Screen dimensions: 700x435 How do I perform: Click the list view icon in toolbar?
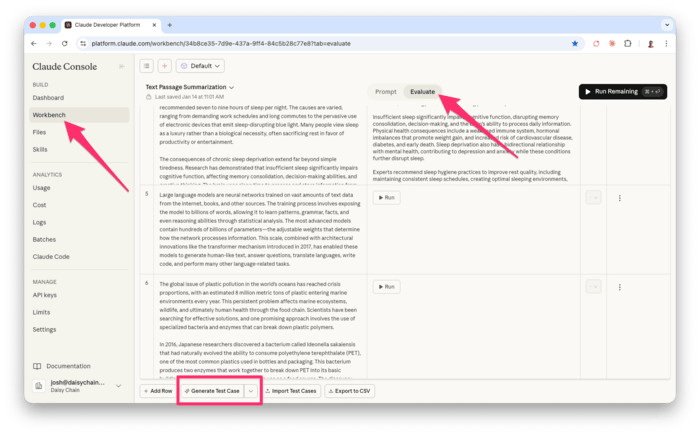tap(147, 66)
